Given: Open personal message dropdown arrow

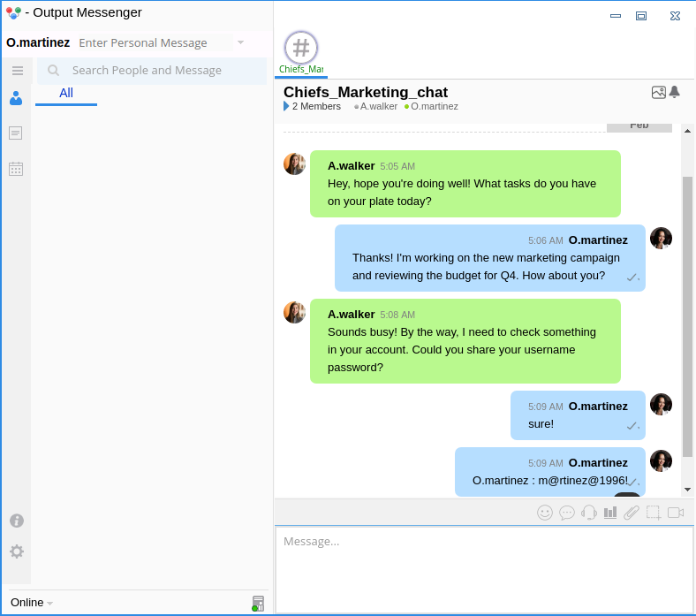Looking at the screenshot, I should point(240,42).
